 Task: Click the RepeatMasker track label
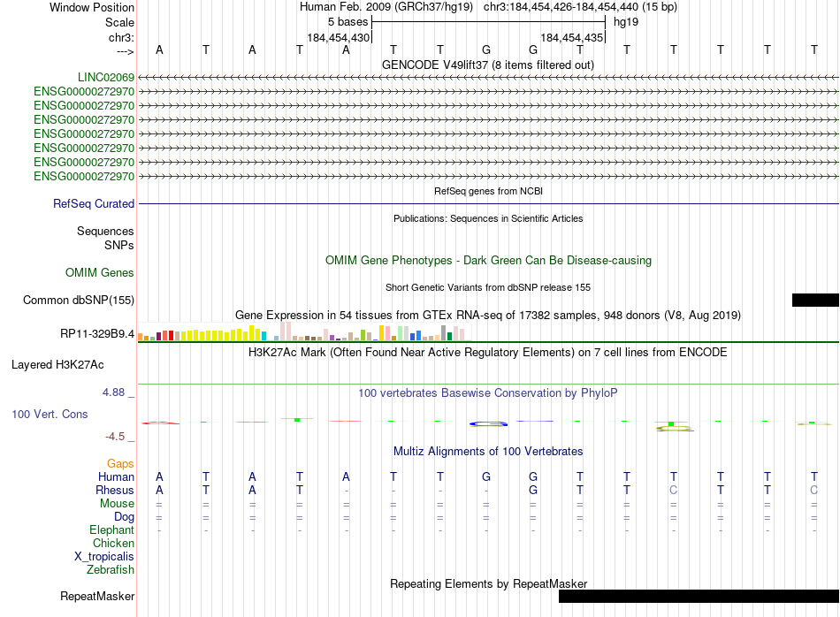(97, 596)
